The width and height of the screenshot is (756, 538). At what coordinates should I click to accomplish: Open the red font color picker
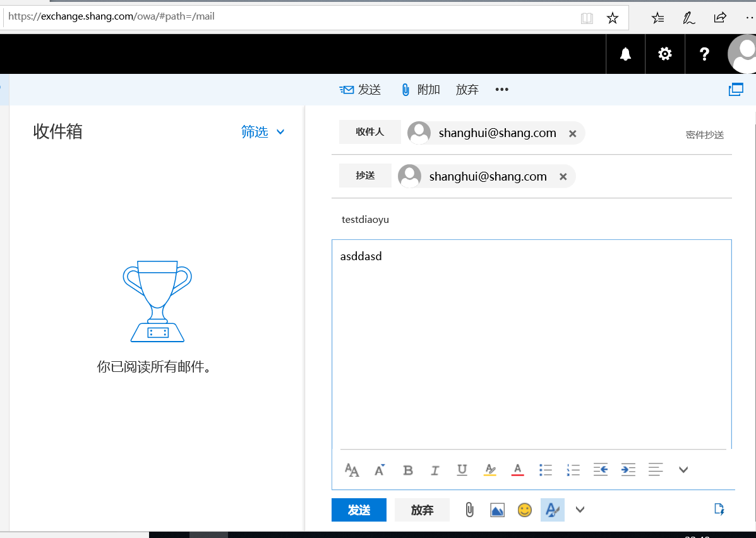[x=517, y=470]
